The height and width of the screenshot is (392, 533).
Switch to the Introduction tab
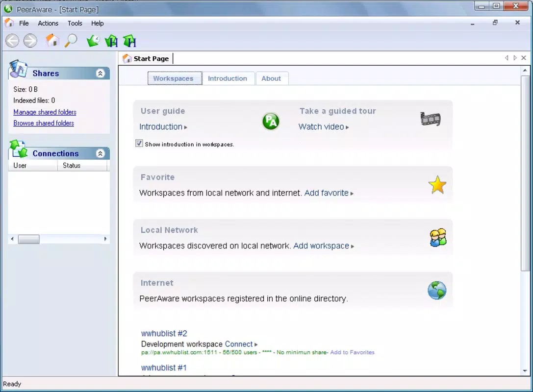pos(228,78)
